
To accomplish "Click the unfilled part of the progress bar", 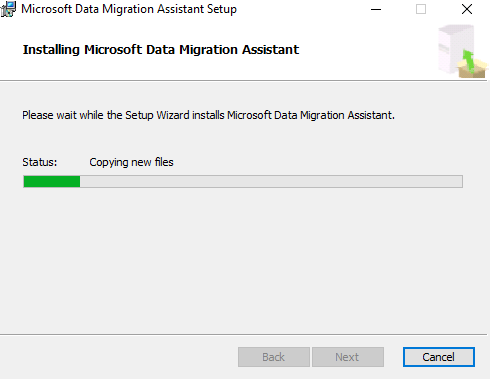I will click(271, 182).
